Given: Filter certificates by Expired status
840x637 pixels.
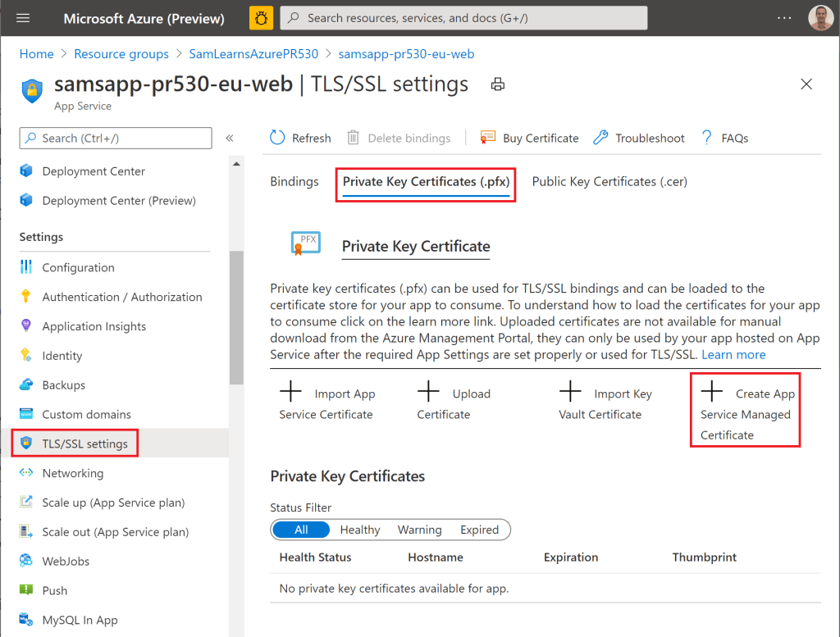Looking at the screenshot, I should (479, 530).
